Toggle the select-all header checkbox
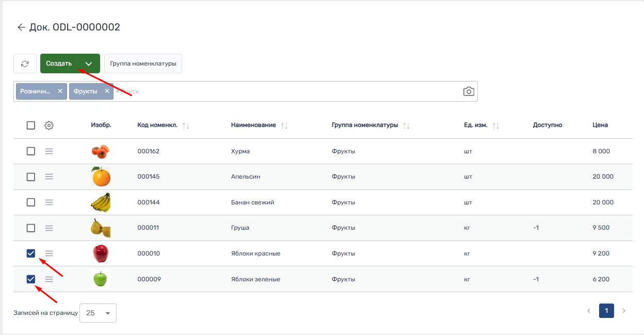 pos(31,125)
